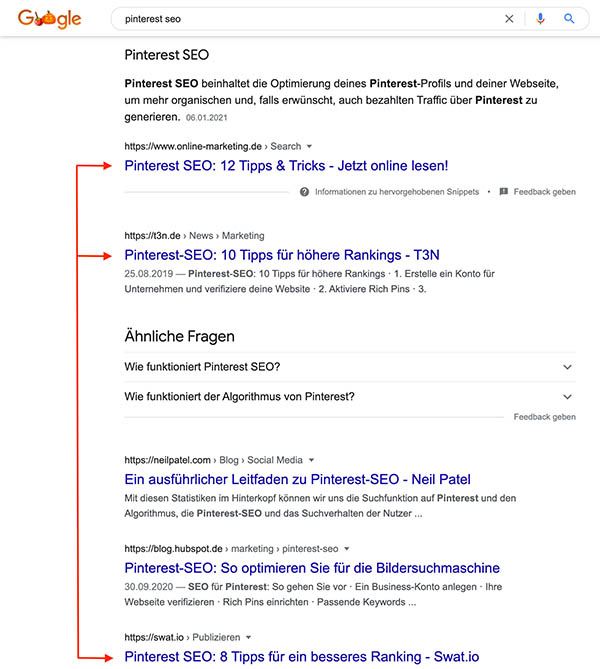600x669 pixels.
Task: Expand 'Wie funktioniert Pinterest SEO?' question
Action: 350,367
